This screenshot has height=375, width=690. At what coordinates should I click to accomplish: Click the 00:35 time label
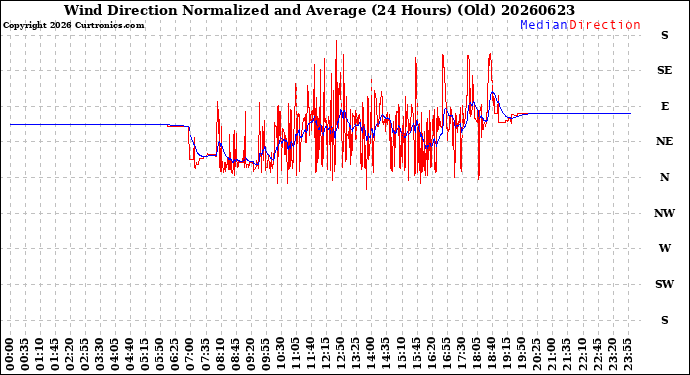pyautogui.click(x=25, y=355)
